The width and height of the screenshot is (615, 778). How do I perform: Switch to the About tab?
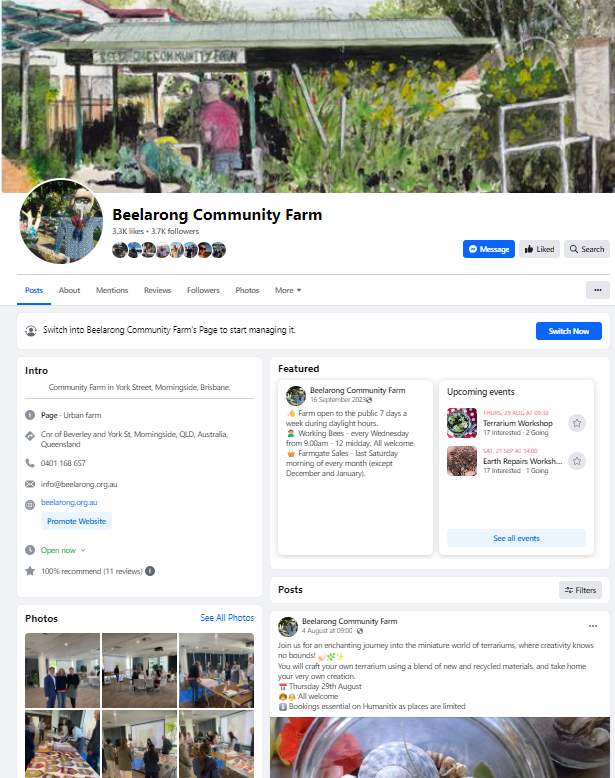point(69,290)
